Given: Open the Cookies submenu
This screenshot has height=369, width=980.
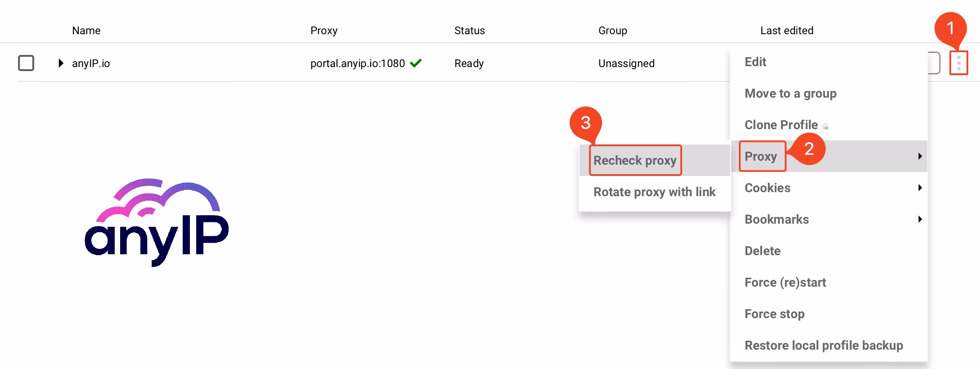Looking at the screenshot, I should (829, 188).
